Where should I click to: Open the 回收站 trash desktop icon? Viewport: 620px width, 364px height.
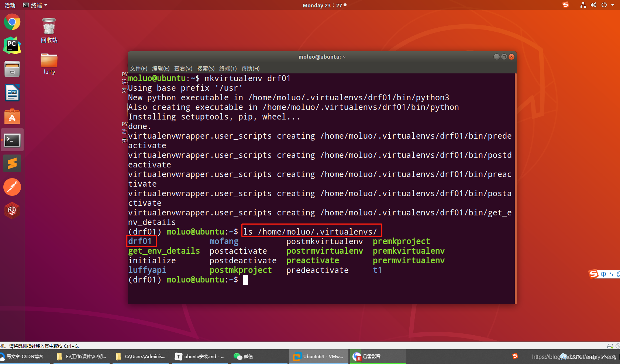49,30
